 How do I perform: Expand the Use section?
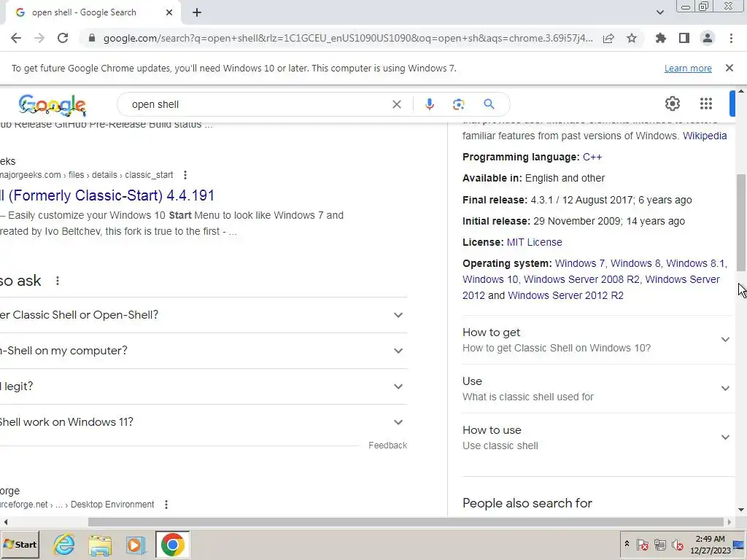(x=597, y=389)
